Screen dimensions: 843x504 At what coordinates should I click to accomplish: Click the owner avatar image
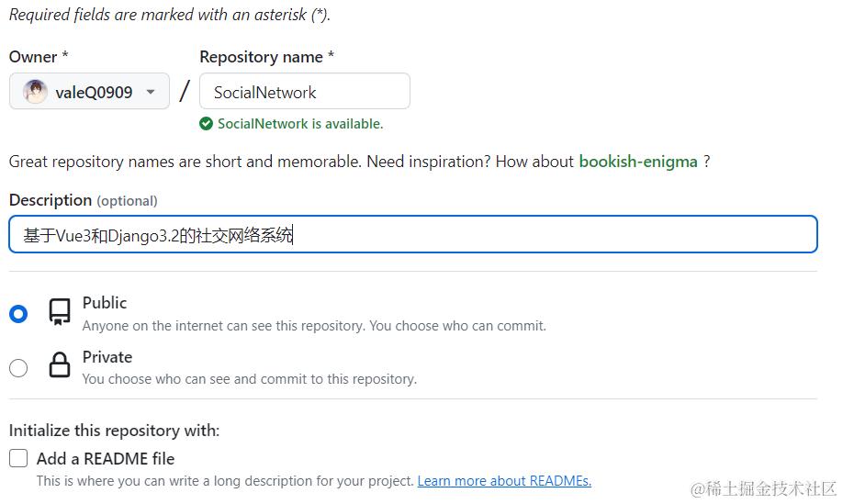tap(35, 92)
